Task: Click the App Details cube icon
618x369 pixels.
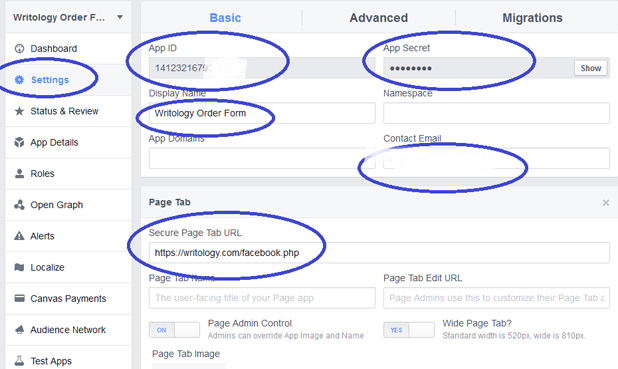Action: point(19,142)
